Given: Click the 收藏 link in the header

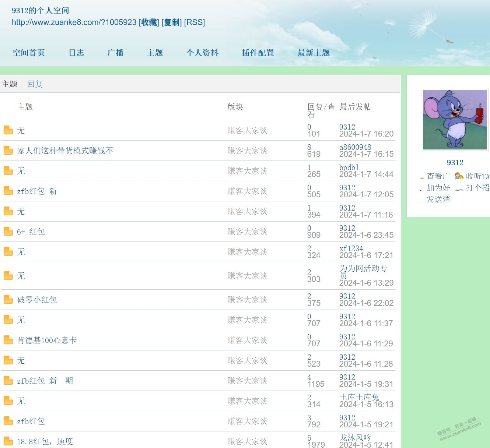Looking at the screenshot, I should [149, 22].
